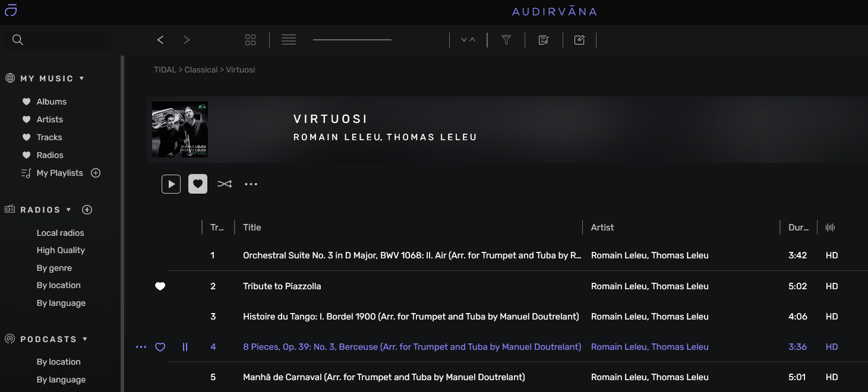Open My Playlists
This screenshot has width=868, height=392.
[60, 173]
